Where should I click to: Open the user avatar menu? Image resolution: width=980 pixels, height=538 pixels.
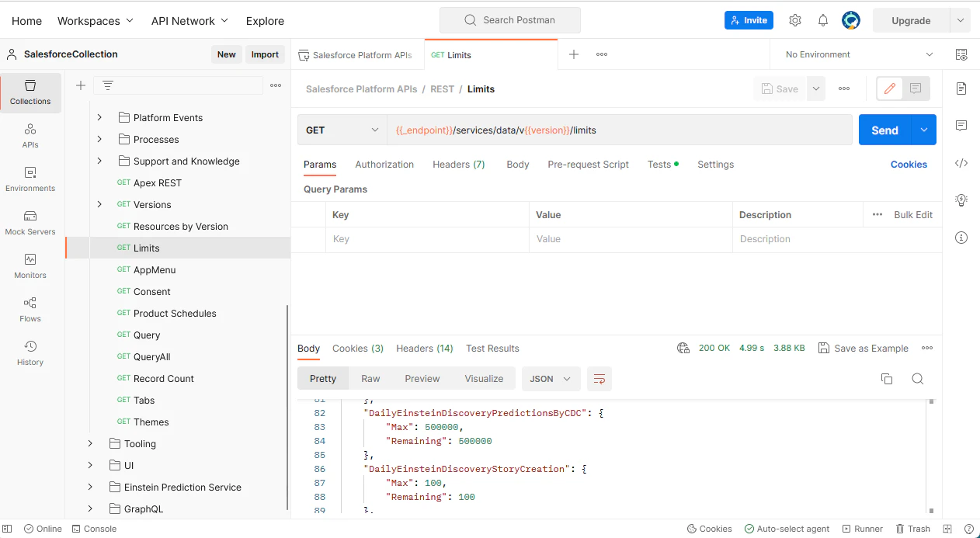[x=851, y=21]
